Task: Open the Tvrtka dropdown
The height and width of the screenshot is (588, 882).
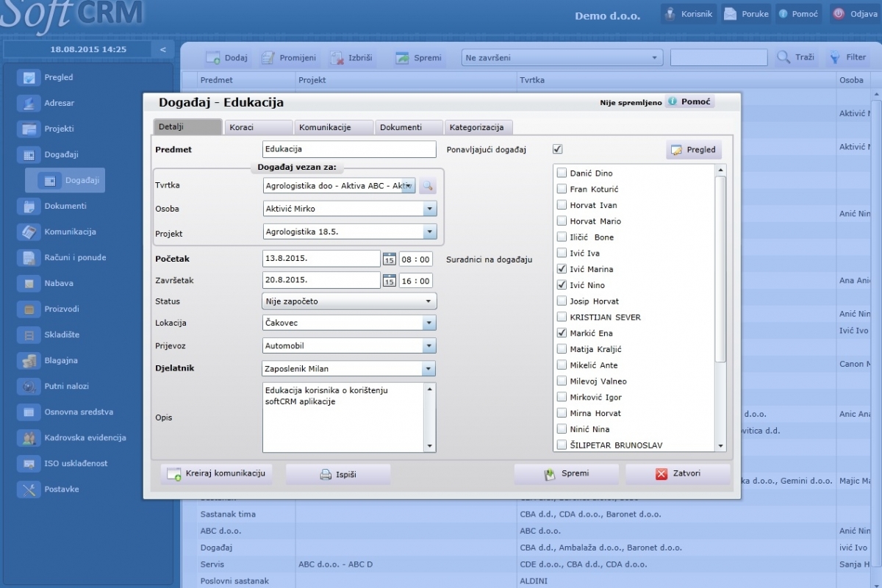Action: pyautogui.click(x=409, y=186)
